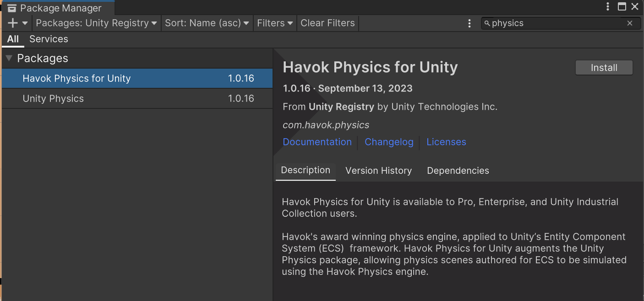Screen dimensions: 644x301
Task: Click the search magnifier icon
Action: point(487,23)
